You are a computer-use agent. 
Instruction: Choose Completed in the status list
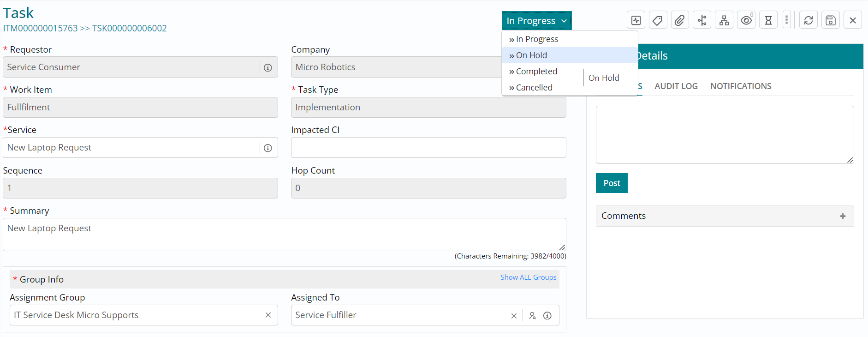click(x=536, y=72)
